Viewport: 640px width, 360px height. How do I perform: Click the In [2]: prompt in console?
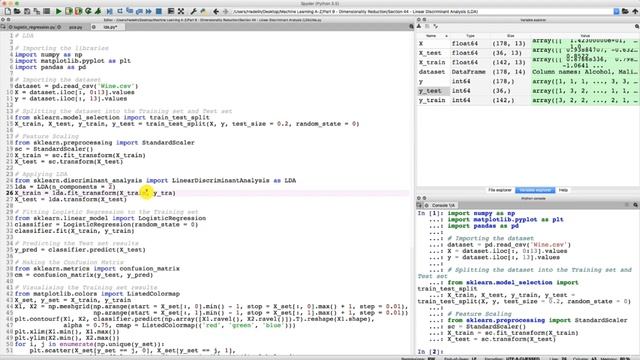coord(431,351)
